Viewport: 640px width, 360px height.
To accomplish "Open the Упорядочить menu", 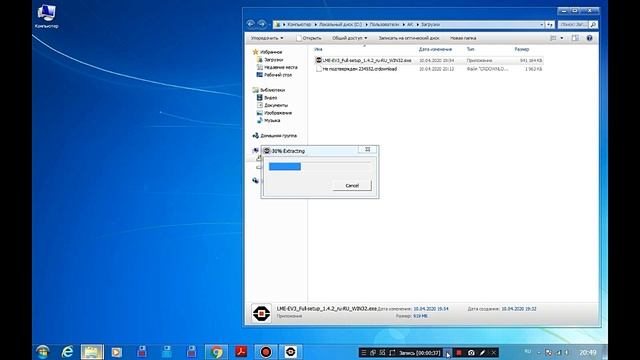I will tap(267, 38).
